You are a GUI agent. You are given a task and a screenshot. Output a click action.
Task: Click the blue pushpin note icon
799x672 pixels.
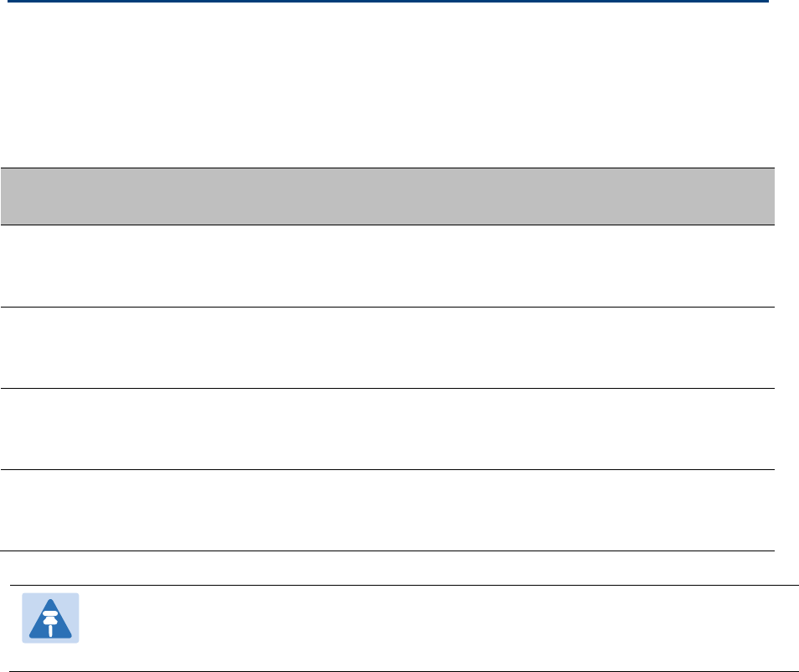pos(50,618)
